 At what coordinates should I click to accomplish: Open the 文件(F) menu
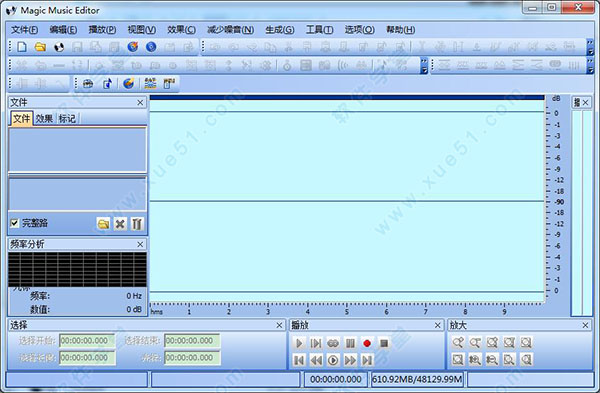click(24, 29)
